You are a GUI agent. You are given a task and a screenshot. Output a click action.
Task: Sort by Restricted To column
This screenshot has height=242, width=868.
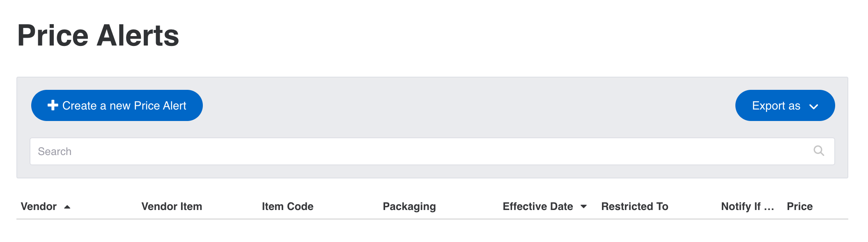coord(635,206)
